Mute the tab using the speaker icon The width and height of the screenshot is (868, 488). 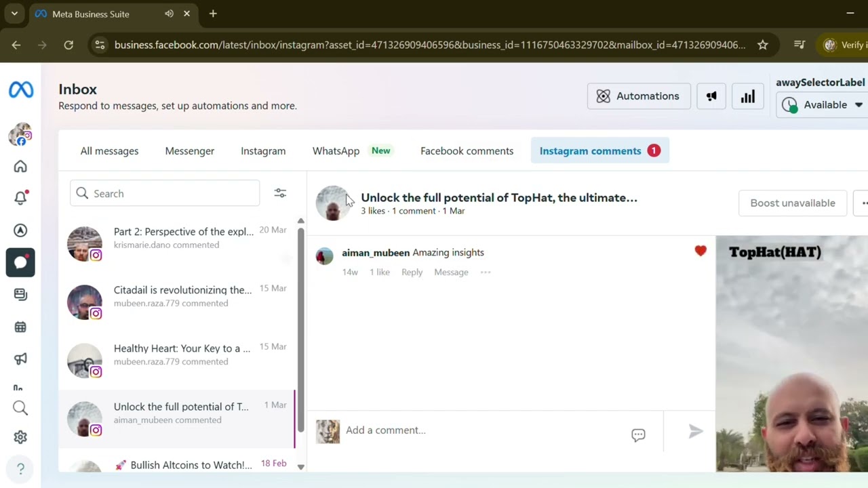(169, 14)
